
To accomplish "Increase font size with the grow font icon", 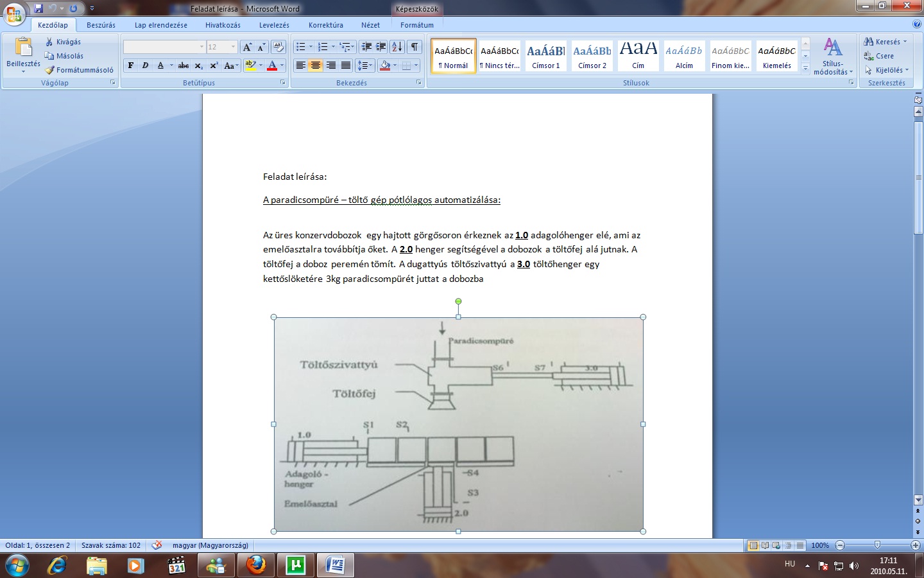I will pyautogui.click(x=247, y=47).
